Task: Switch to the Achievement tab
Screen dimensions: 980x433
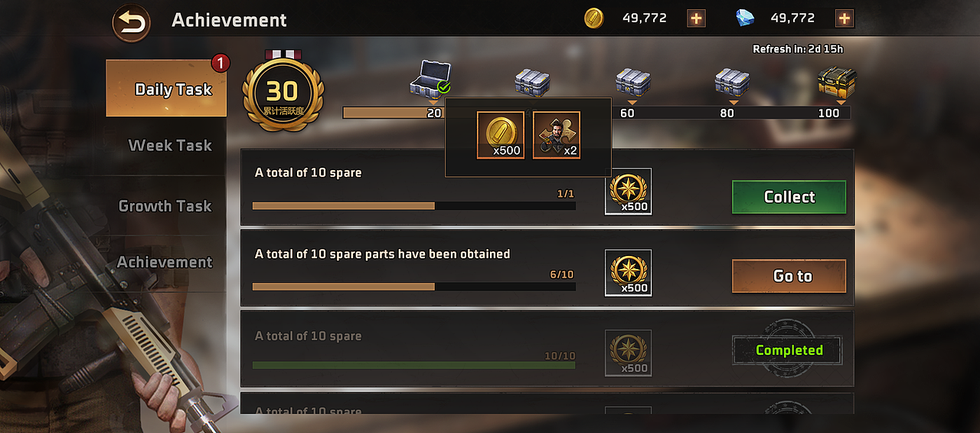Action: coord(165,262)
